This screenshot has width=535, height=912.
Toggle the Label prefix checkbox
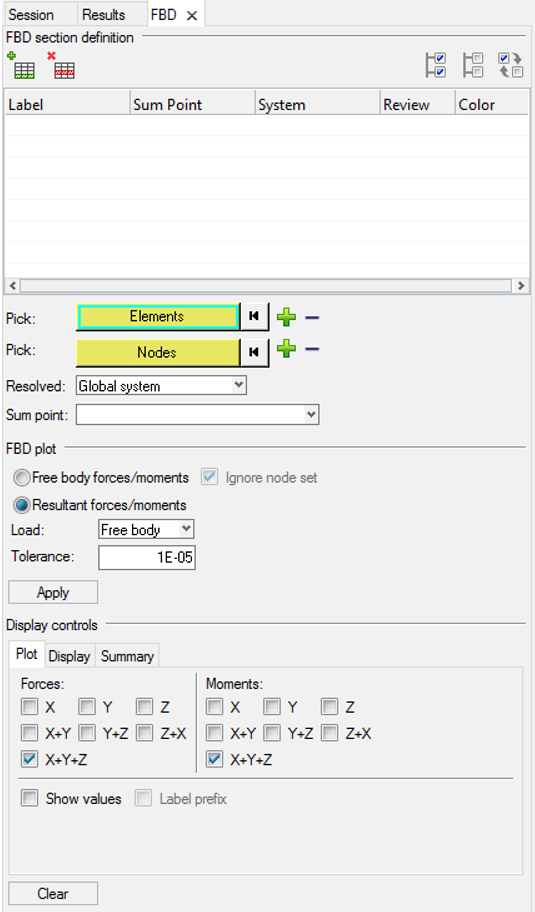pos(143,797)
